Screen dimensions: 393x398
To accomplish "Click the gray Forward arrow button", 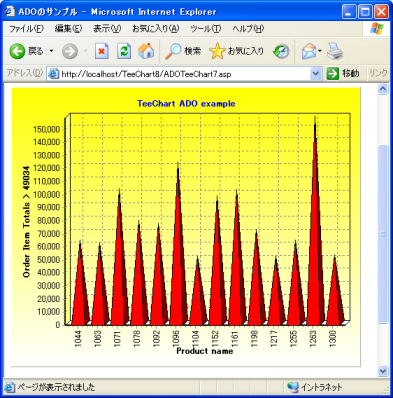I will (x=70, y=51).
